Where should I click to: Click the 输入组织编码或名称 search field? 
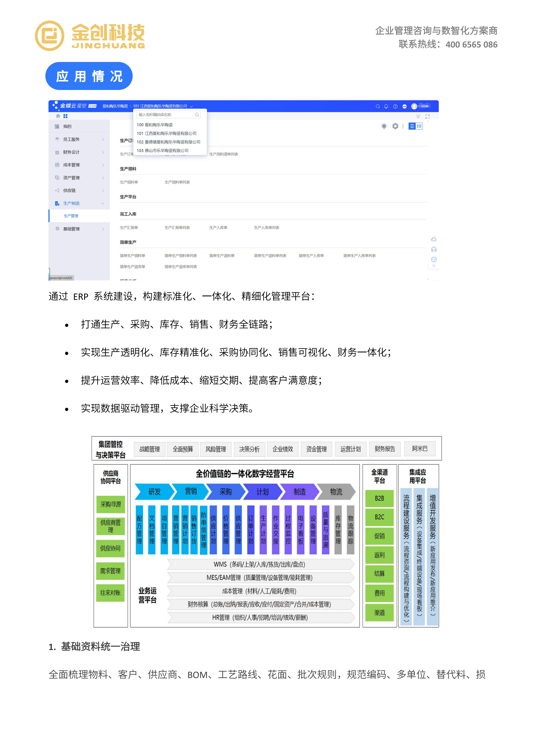[168, 115]
